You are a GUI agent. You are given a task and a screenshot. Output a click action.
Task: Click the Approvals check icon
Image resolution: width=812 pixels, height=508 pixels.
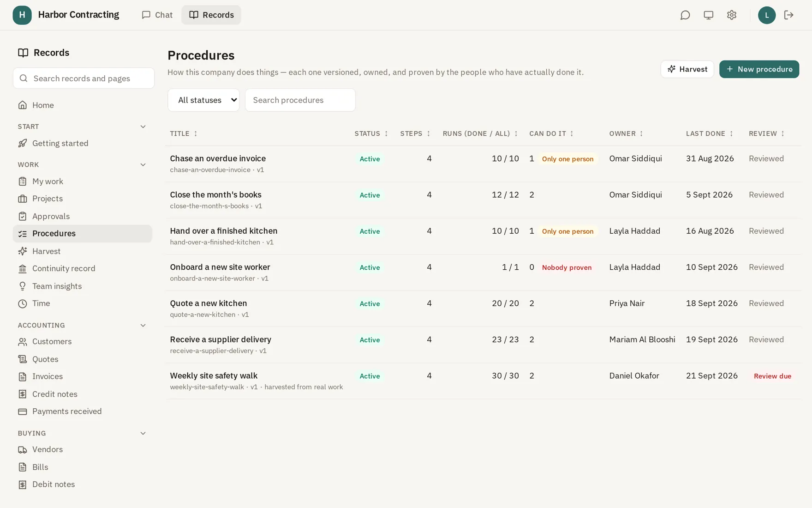tap(23, 216)
